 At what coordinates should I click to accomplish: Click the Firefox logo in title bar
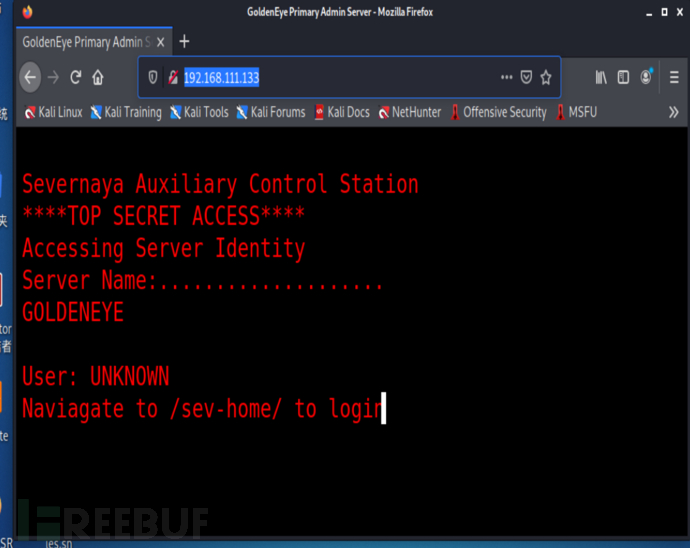(x=27, y=12)
